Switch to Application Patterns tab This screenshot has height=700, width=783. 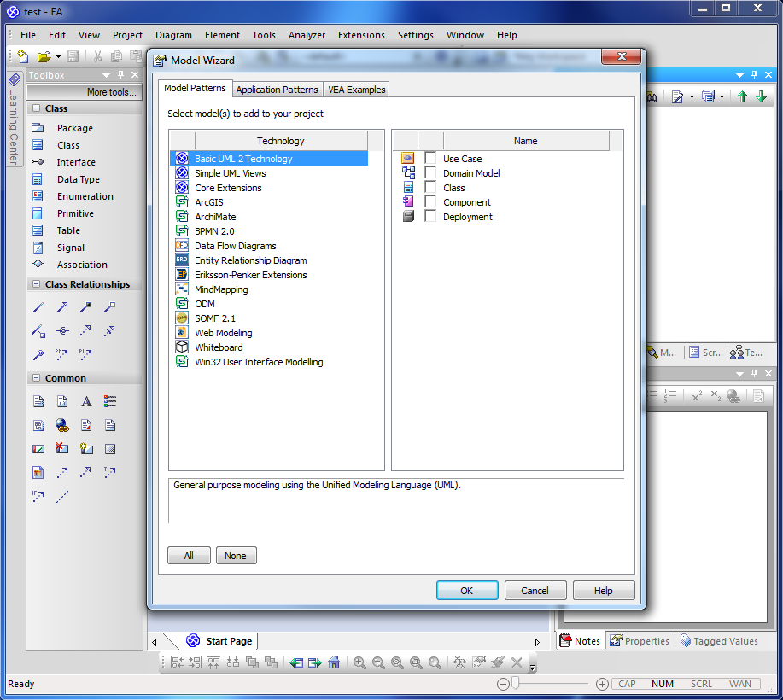[x=278, y=90]
